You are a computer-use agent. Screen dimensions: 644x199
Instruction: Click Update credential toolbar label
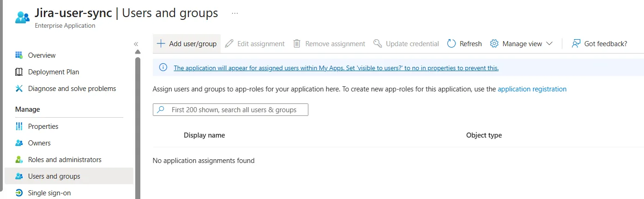pos(412,44)
